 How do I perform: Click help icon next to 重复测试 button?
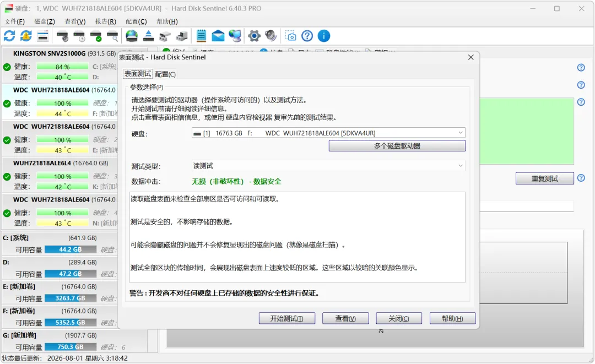581,178
